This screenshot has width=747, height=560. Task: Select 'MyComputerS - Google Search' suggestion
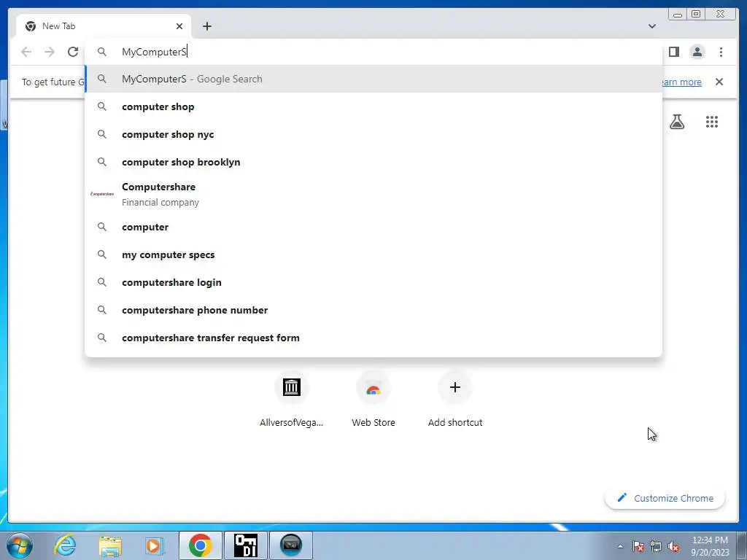tap(374, 79)
